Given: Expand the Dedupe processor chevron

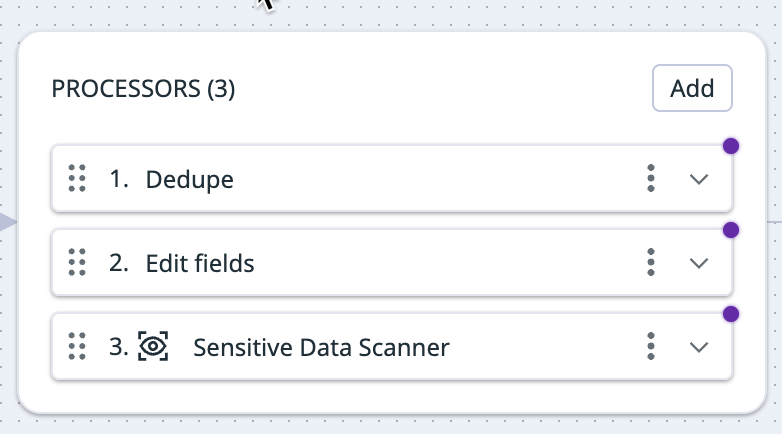Looking at the screenshot, I should click(699, 179).
